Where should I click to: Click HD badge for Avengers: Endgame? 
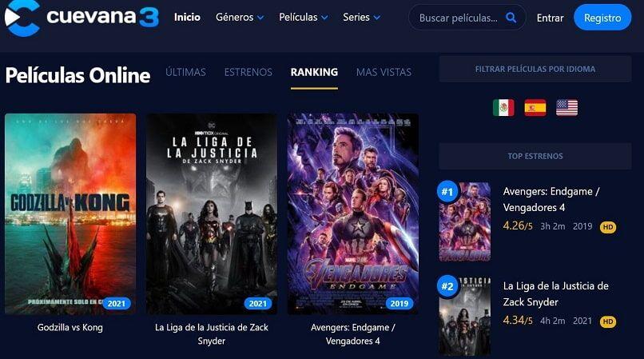pyautogui.click(x=608, y=227)
